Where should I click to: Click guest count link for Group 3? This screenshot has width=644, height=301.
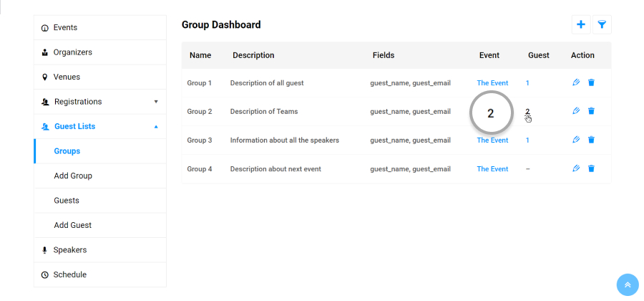click(527, 140)
